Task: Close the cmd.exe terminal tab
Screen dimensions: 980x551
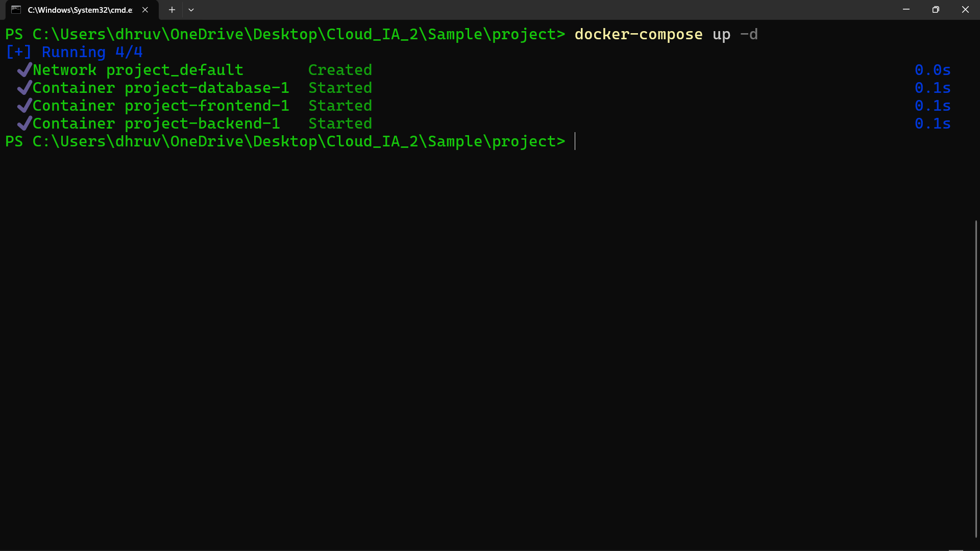Action: coord(145,10)
